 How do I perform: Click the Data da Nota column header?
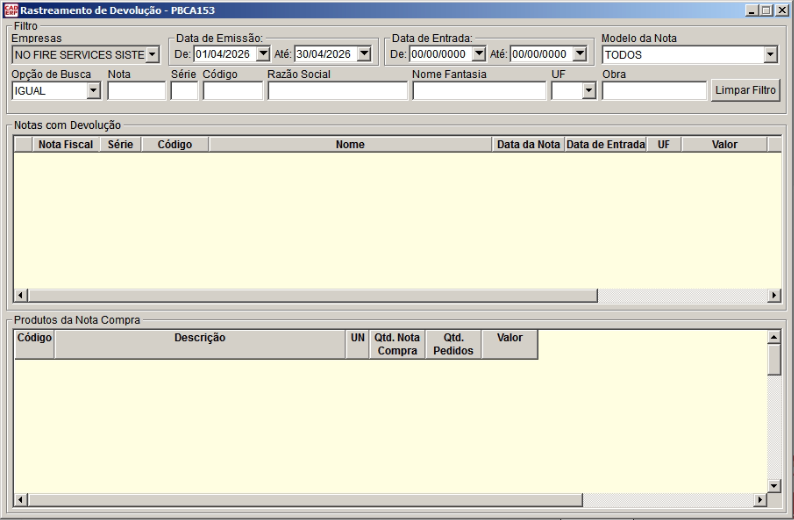(x=528, y=144)
